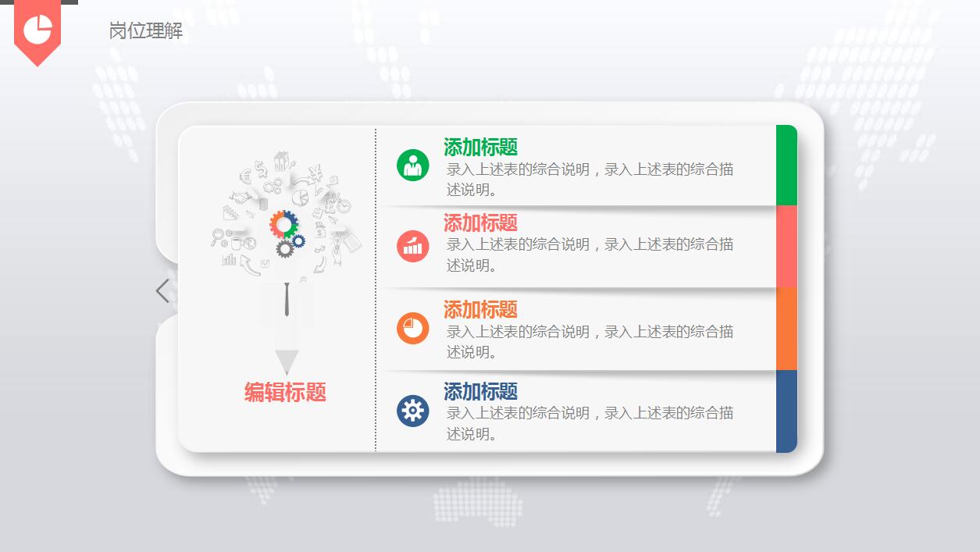
Task: Click the pie chart bookmark icon in the header
Action: (37, 31)
